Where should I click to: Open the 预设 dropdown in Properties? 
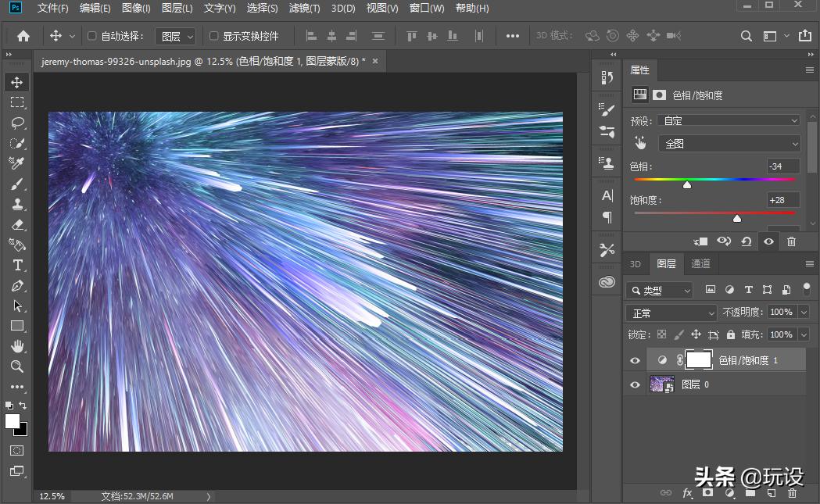[x=729, y=120]
